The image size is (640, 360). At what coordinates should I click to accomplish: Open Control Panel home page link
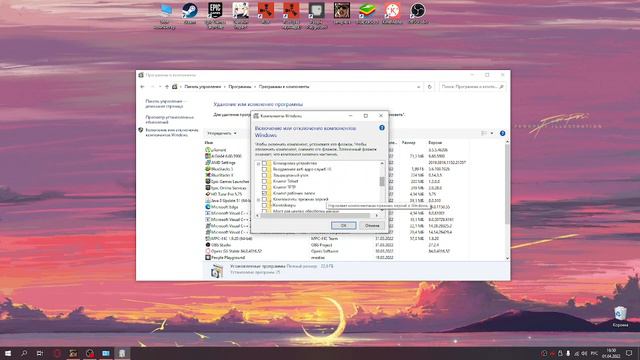point(166,104)
